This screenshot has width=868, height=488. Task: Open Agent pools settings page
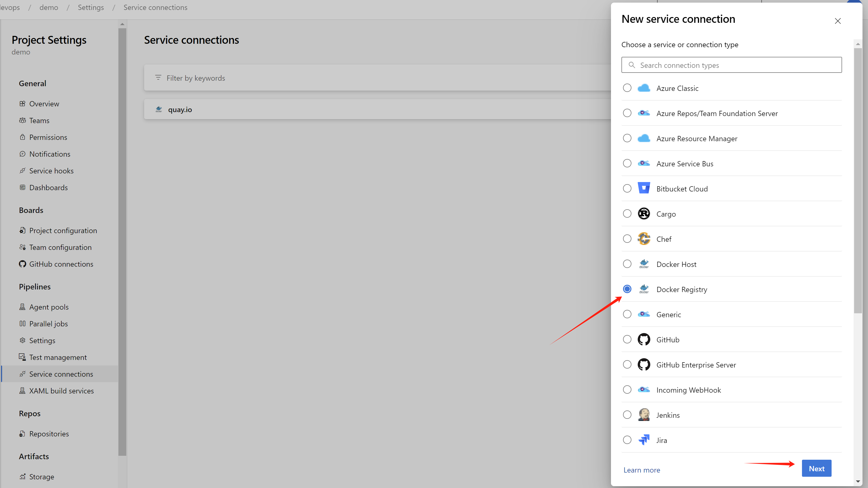click(x=49, y=307)
